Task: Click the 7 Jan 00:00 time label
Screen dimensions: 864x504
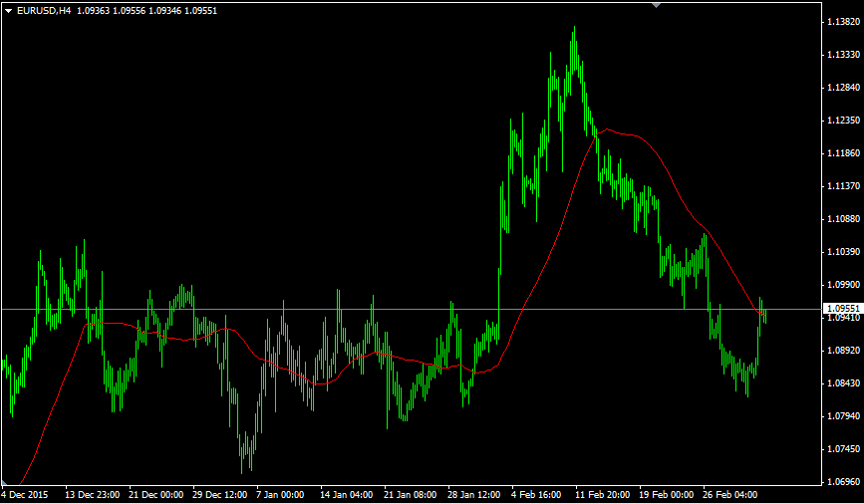Action: (x=281, y=495)
